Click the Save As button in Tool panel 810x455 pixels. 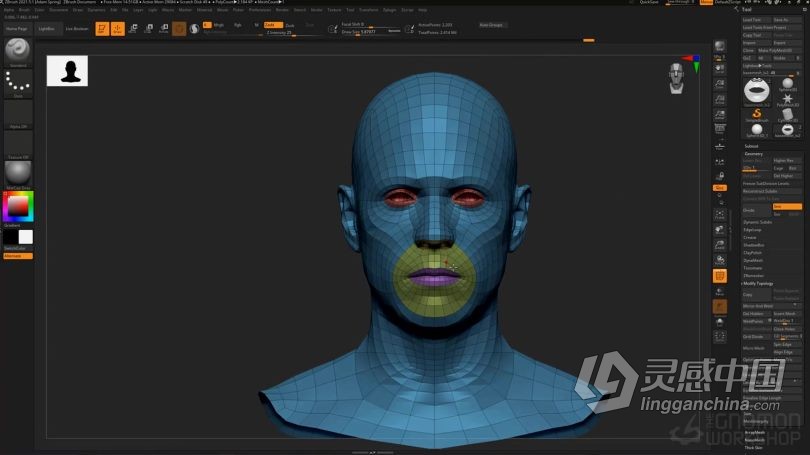pyautogui.click(x=787, y=20)
